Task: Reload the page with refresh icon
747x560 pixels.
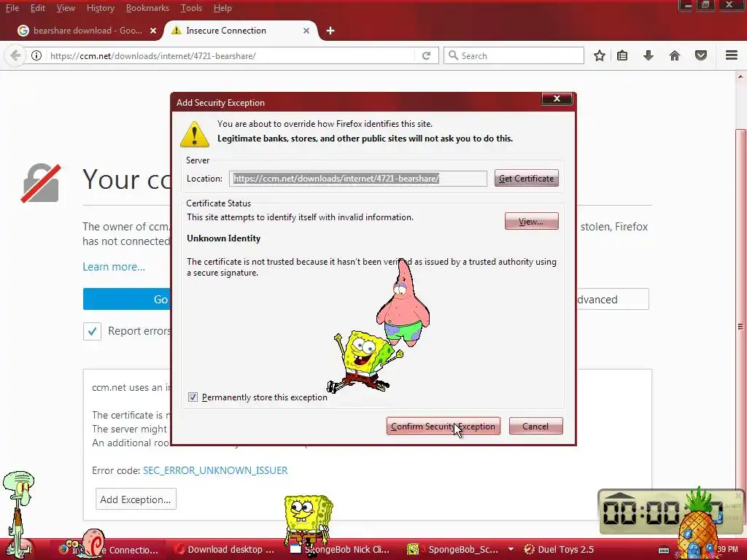Action: (x=426, y=55)
